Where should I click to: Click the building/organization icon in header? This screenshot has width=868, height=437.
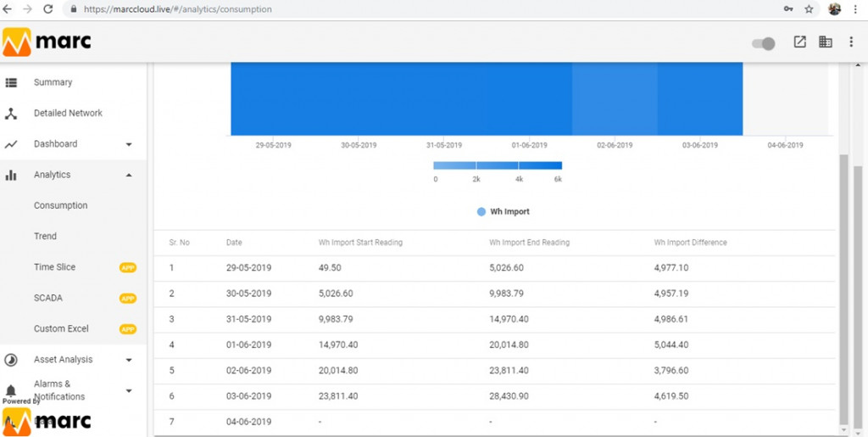click(x=826, y=42)
